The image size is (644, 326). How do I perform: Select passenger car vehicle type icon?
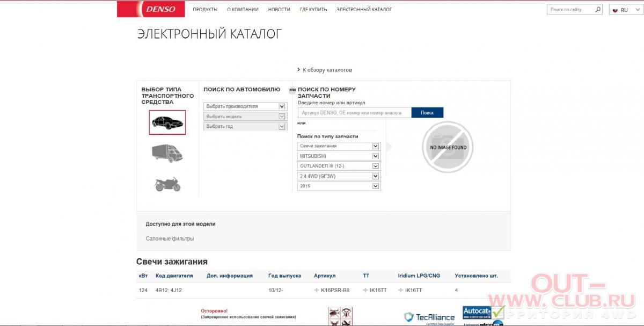(167, 122)
